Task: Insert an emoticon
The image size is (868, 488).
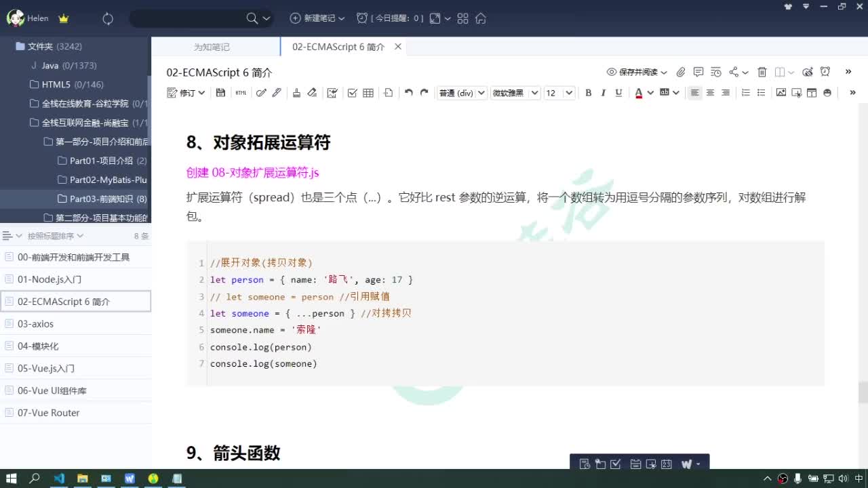Action: click(827, 93)
